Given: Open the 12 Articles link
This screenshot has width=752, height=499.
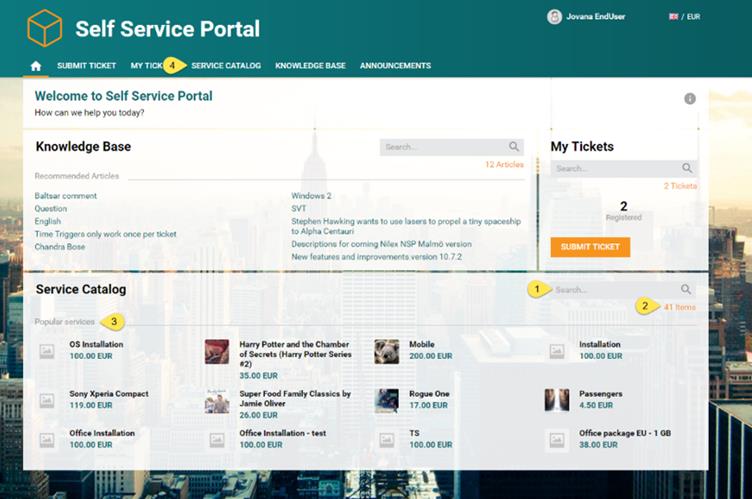Looking at the screenshot, I should coord(504,164).
